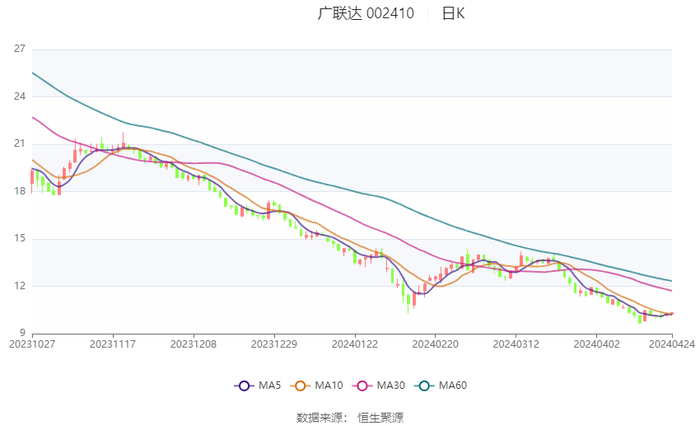Select the 20240424 end date label

[x=670, y=343]
